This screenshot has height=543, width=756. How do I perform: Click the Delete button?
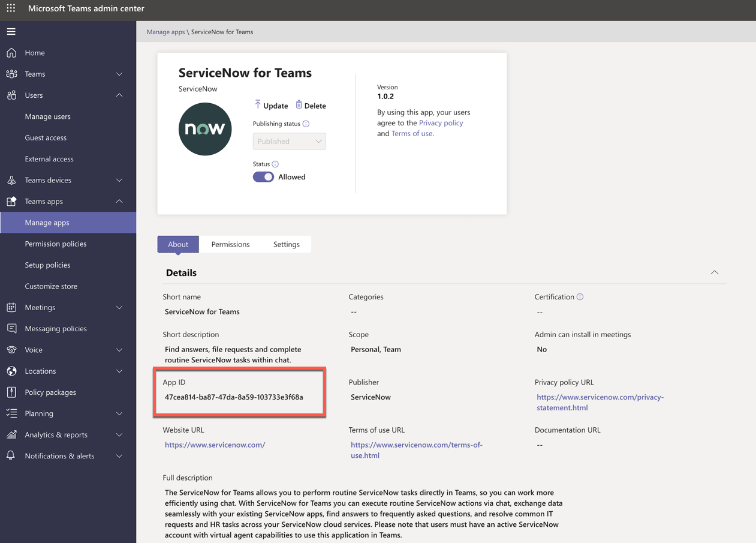click(x=311, y=105)
